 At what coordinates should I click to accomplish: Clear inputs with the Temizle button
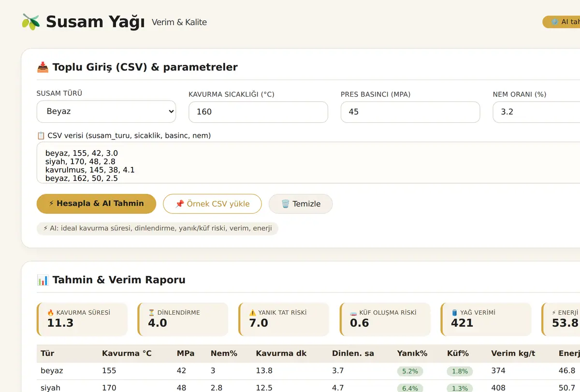(x=301, y=203)
